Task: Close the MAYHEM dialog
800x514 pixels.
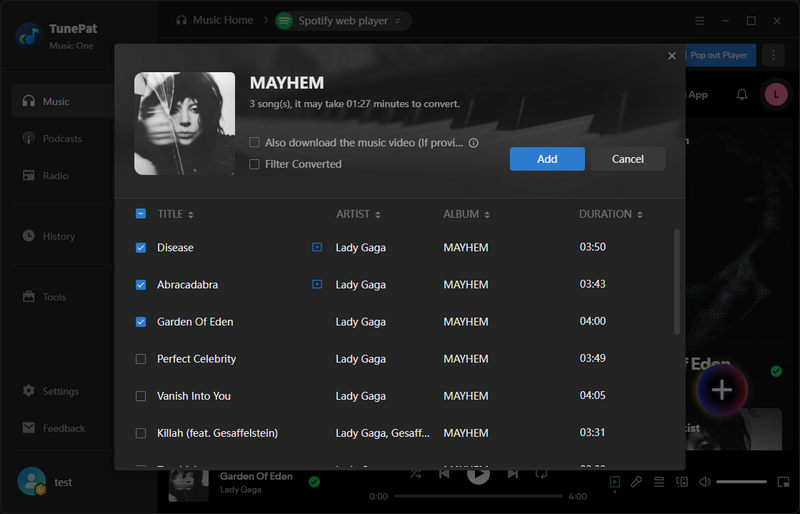Action: point(672,56)
